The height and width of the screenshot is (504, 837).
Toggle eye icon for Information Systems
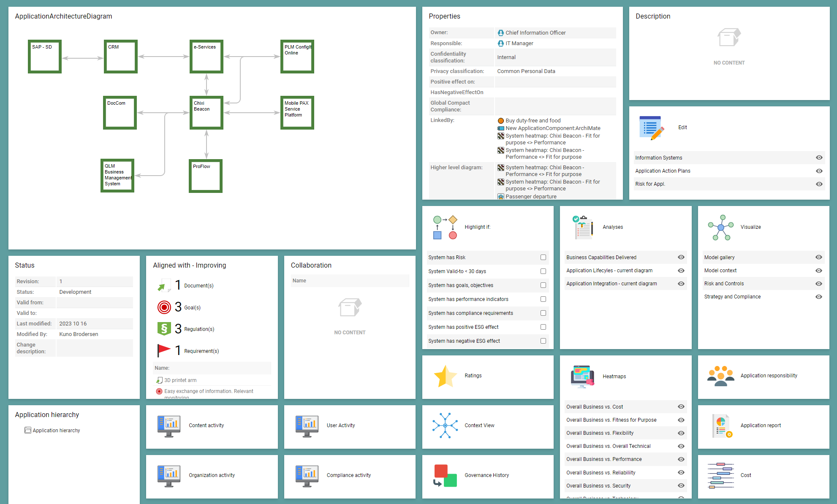tap(819, 158)
